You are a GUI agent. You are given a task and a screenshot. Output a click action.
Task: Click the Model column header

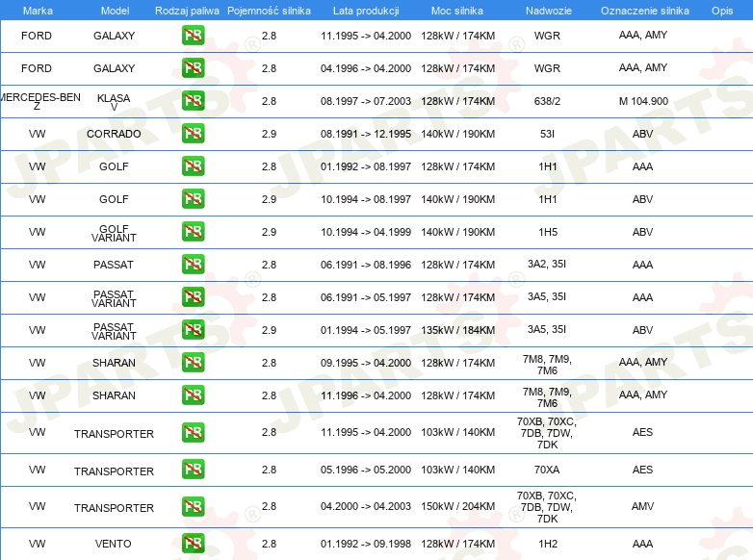[x=115, y=11]
